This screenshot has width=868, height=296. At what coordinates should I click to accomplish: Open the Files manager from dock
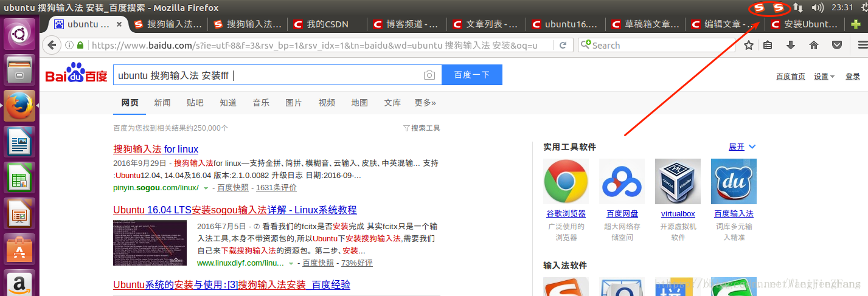point(20,70)
